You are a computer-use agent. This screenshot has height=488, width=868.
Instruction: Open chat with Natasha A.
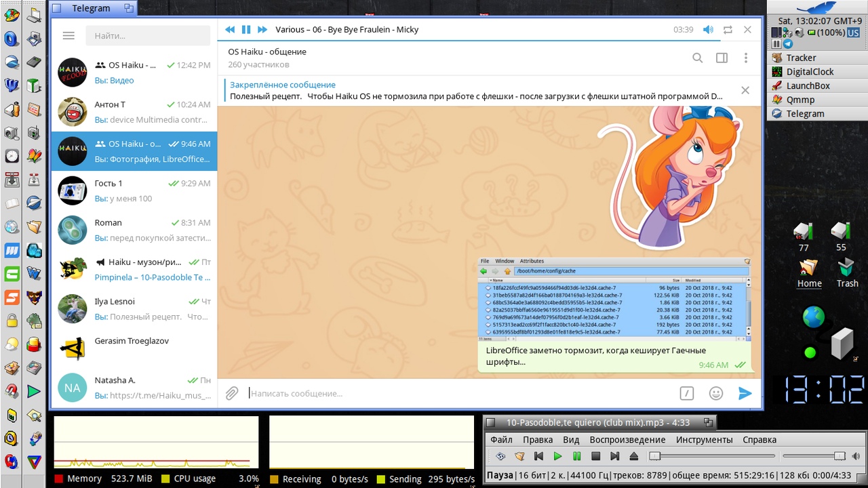tap(134, 387)
